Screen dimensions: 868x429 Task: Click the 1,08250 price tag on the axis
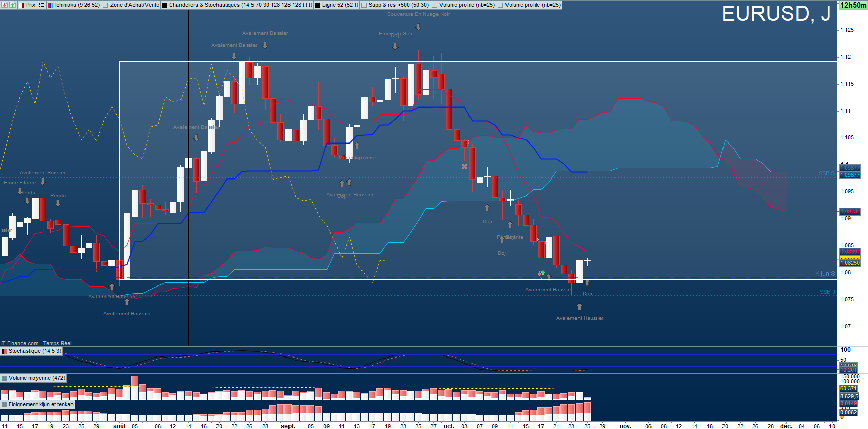(x=850, y=263)
